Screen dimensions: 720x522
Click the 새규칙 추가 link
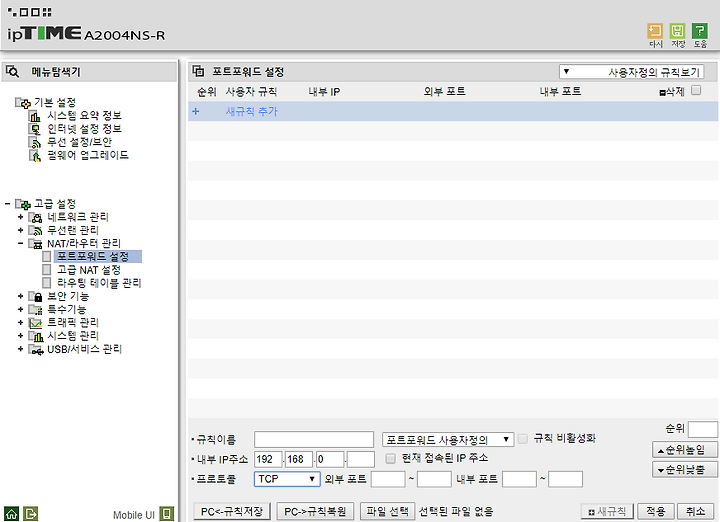(x=252, y=112)
